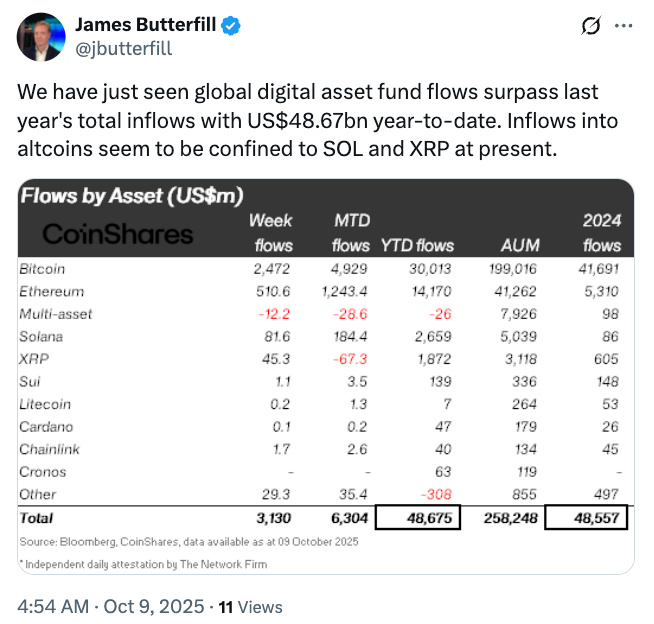Viewport: 654px width, 624px height.
Task: Click the AUM column header
Action: click(x=519, y=245)
